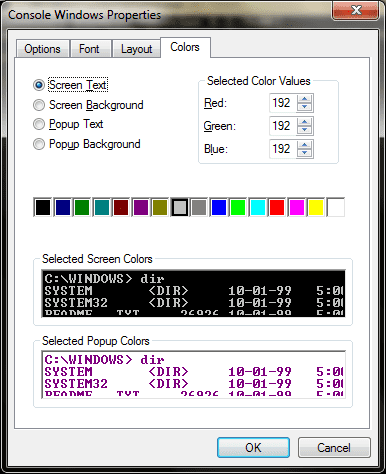Pick the white color swatch
386x474 pixels.
pos(336,207)
